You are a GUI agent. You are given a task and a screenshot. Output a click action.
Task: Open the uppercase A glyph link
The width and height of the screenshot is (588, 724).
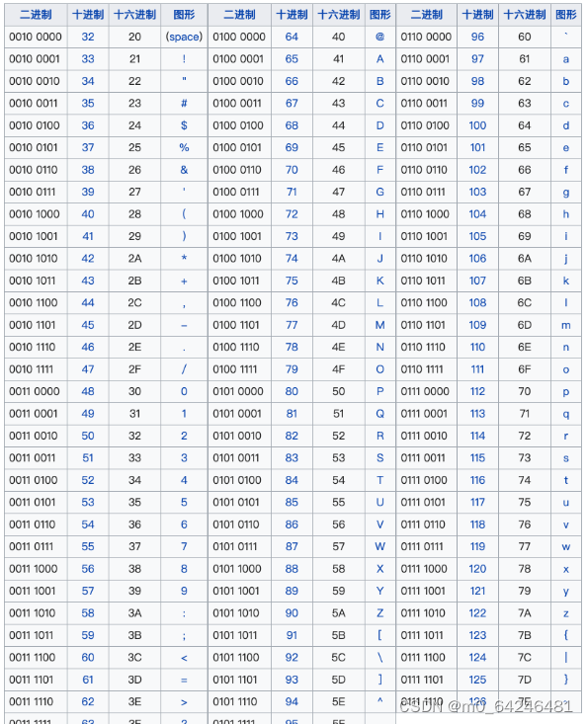click(x=379, y=58)
